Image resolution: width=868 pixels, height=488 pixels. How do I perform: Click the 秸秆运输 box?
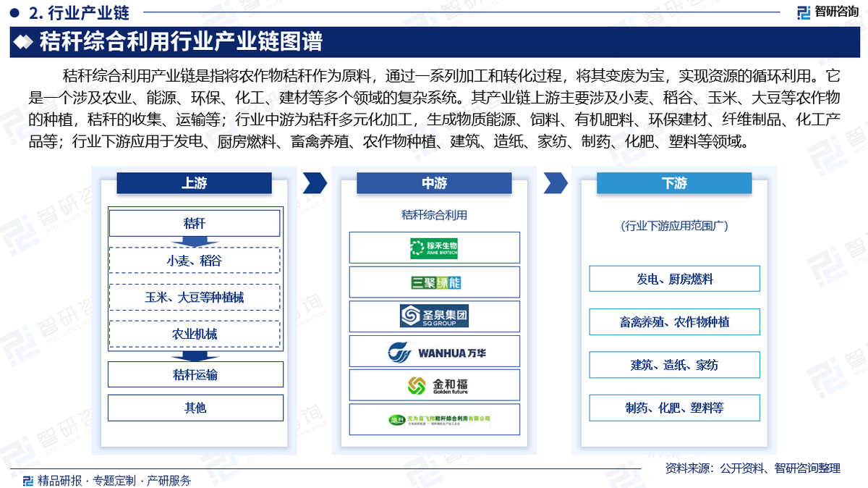coord(195,374)
